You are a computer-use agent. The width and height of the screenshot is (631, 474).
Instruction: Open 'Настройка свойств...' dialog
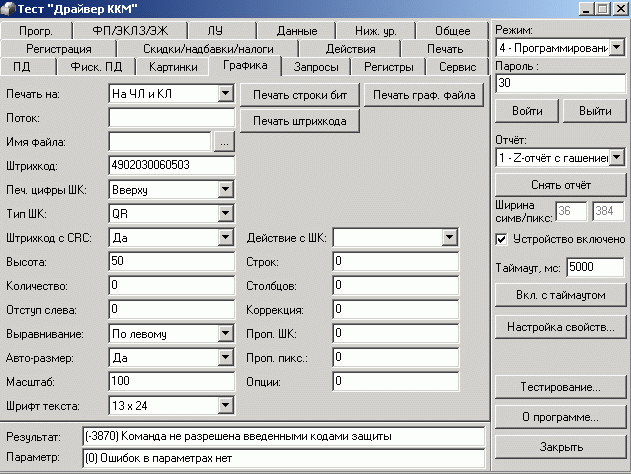tap(561, 327)
